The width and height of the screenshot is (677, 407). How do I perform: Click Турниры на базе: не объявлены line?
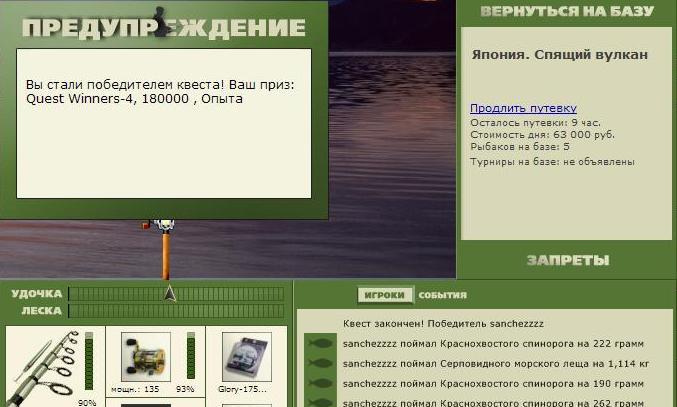552,162
